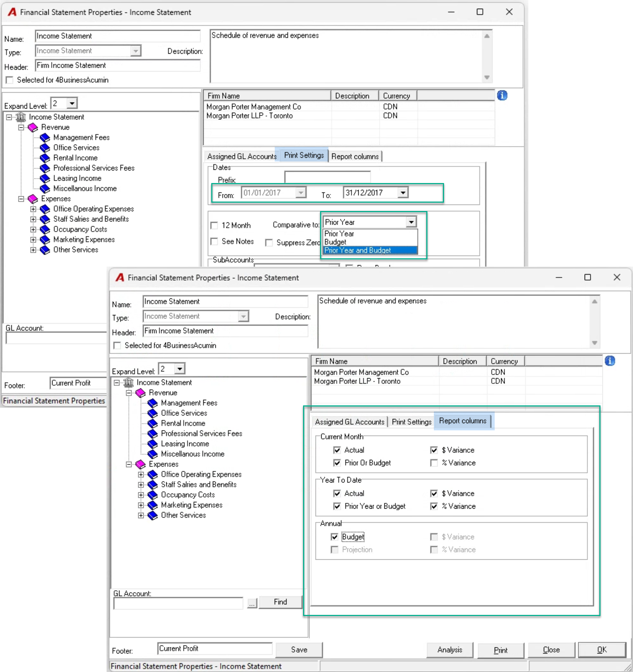Toggle Year To Date $ Variance checkbox
This screenshot has height=672, width=633.
tap(434, 494)
